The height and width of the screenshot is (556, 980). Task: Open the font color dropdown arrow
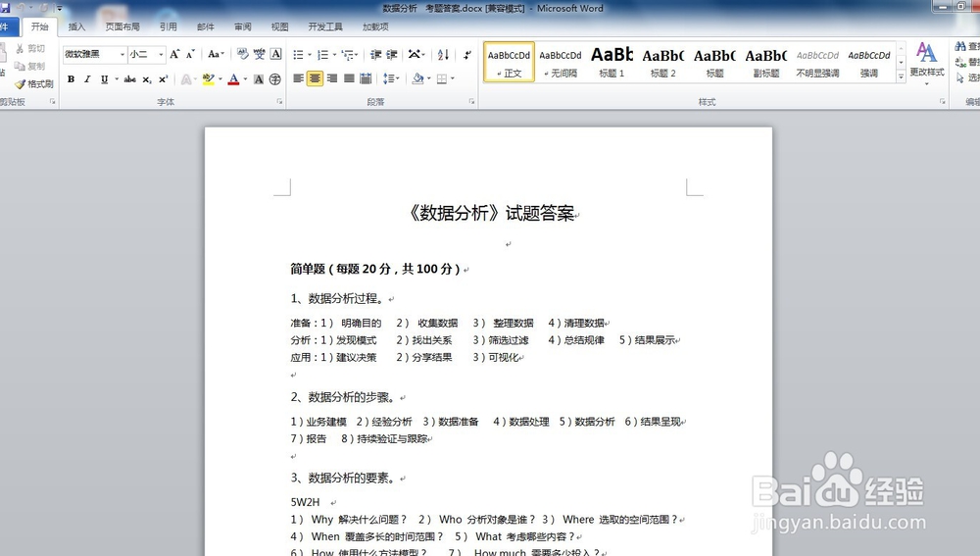(x=245, y=79)
